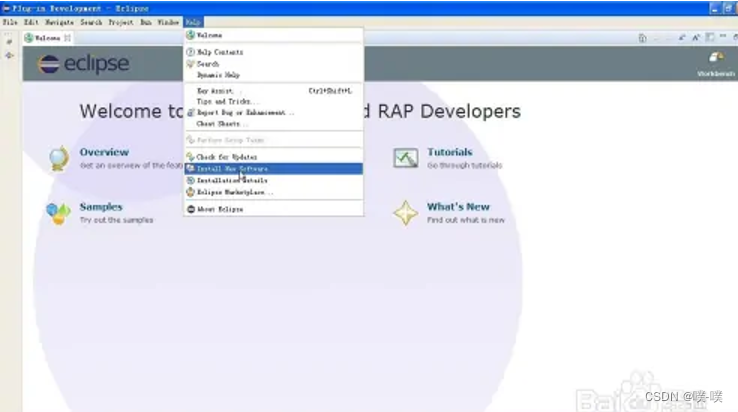
Task: Close the open Help menu header
Action: [193, 22]
